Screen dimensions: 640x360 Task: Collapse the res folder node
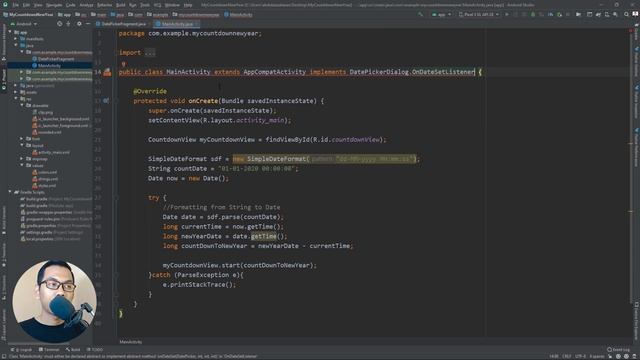(16, 99)
